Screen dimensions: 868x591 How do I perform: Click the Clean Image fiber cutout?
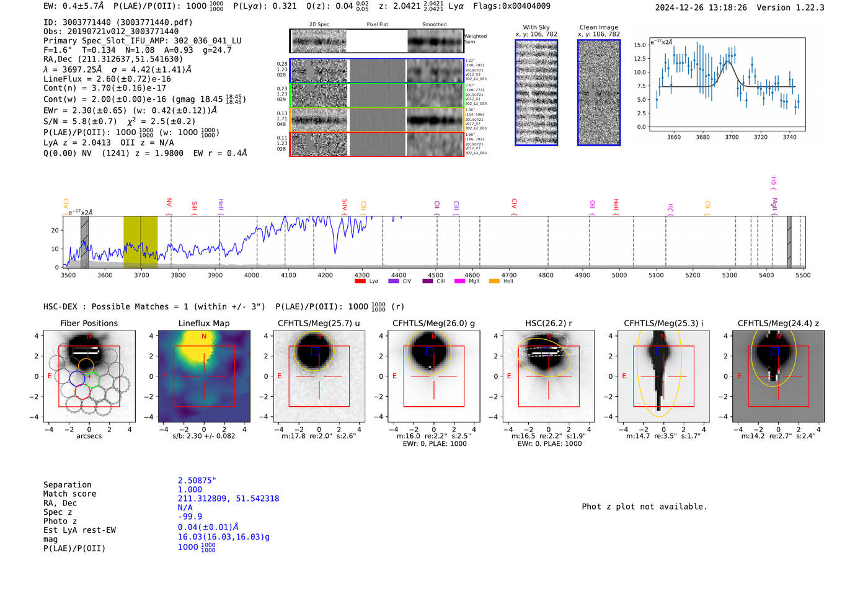(x=599, y=92)
